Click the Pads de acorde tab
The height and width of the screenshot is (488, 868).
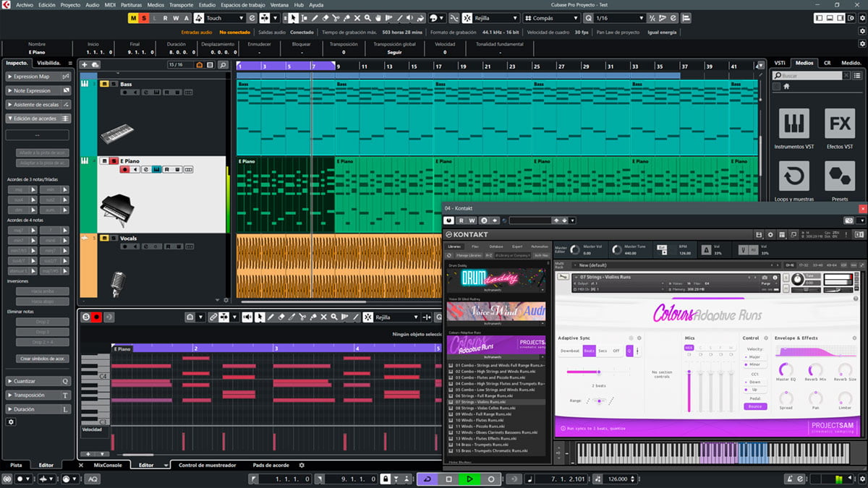click(x=271, y=465)
